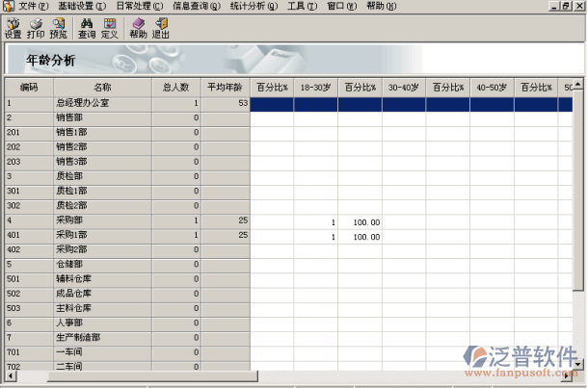Screen dimensions: 588x388
Task: Click the 打印 (Print) toolbar icon
Action: point(36,28)
